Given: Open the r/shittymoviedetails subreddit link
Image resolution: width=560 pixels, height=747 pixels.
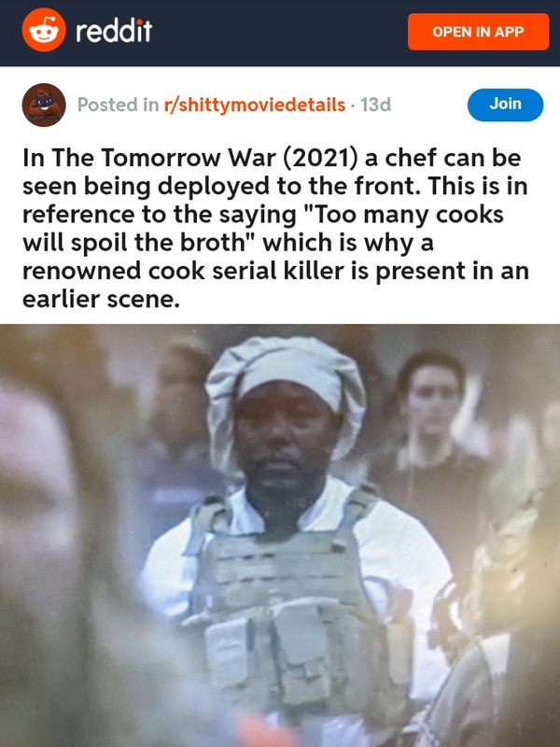Looking at the screenshot, I should (x=254, y=105).
